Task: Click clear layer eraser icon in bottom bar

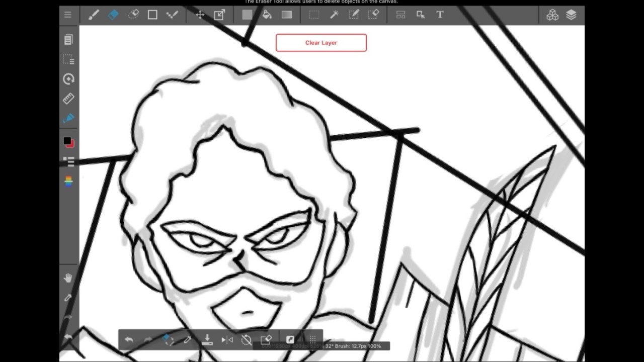Action: click(x=266, y=340)
